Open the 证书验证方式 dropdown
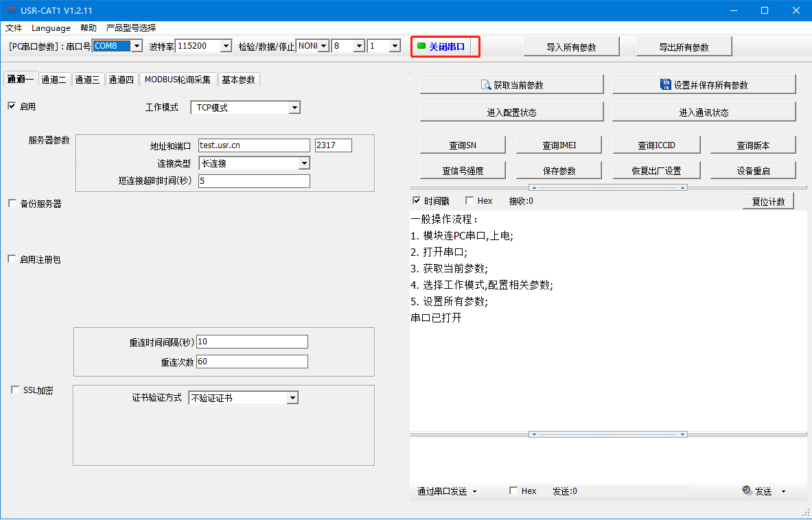 (x=292, y=398)
